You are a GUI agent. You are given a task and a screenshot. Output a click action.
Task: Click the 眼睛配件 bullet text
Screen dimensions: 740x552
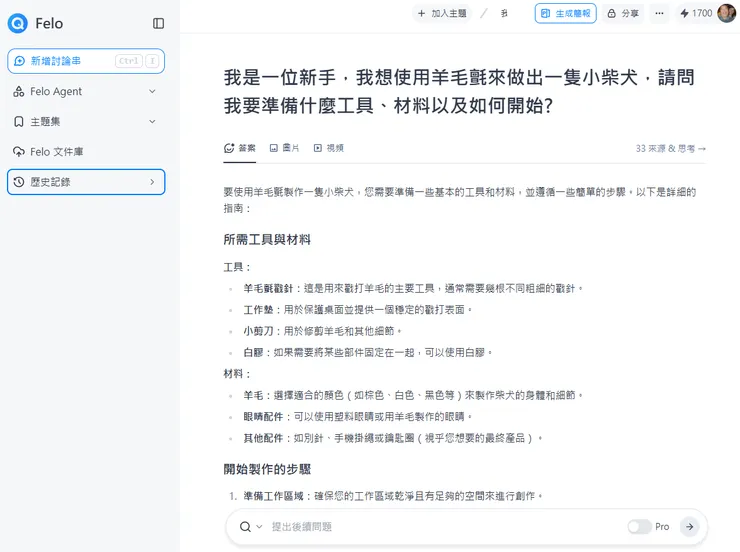(358, 417)
